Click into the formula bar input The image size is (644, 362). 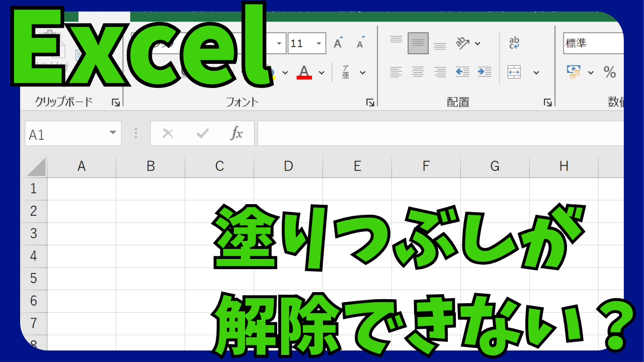(441, 133)
